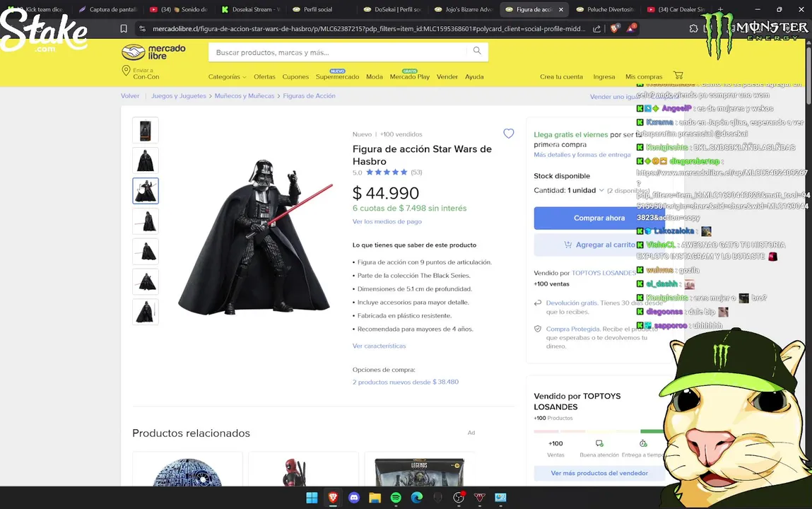Open Figuras de Acción breadcrumb
Screen dimensions: 812x509
click(x=309, y=96)
